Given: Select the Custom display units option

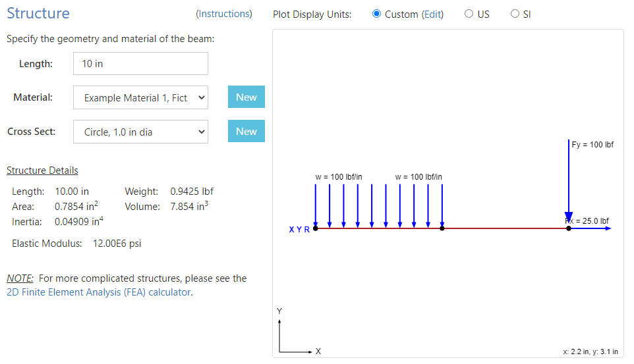Looking at the screenshot, I should coord(377,14).
